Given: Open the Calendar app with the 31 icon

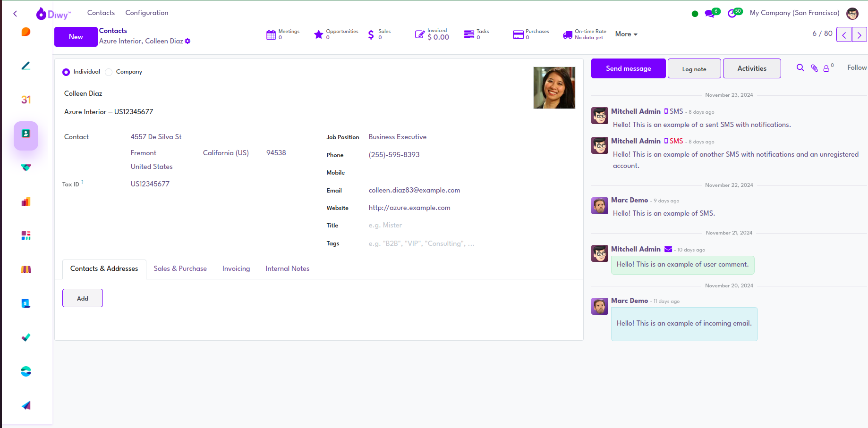Looking at the screenshot, I should point(26,100).
